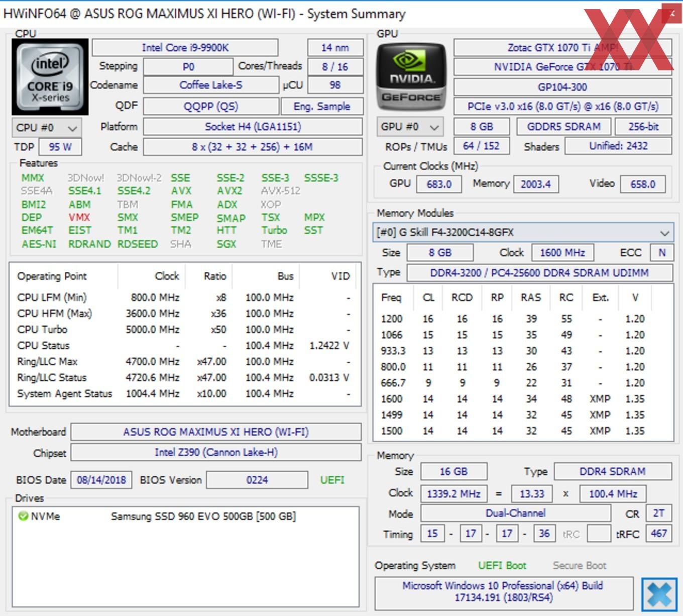Click the CPU Turbo 5000.0 MHz clock value
683x616 pixels.
coord(153,330)
